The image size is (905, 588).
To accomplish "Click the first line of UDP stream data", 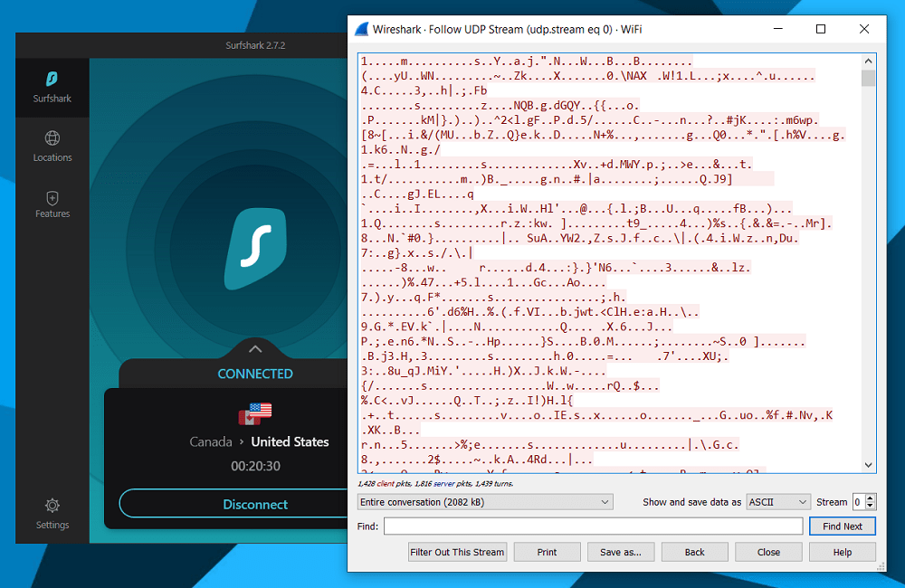I will [527, 62].
